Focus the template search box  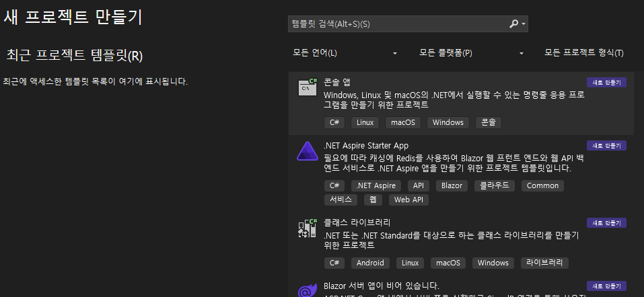pos(408,24)
